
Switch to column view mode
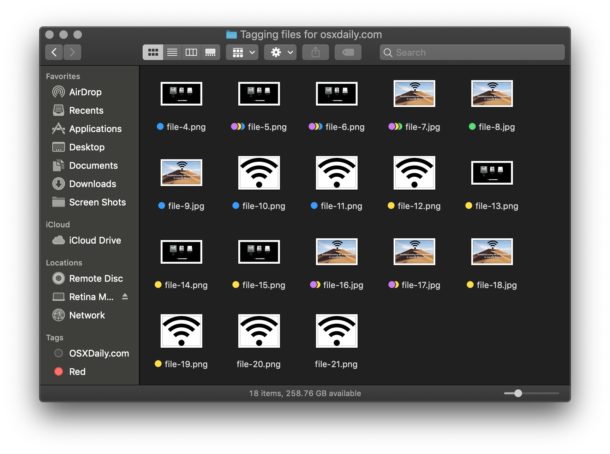pos(191,52)
